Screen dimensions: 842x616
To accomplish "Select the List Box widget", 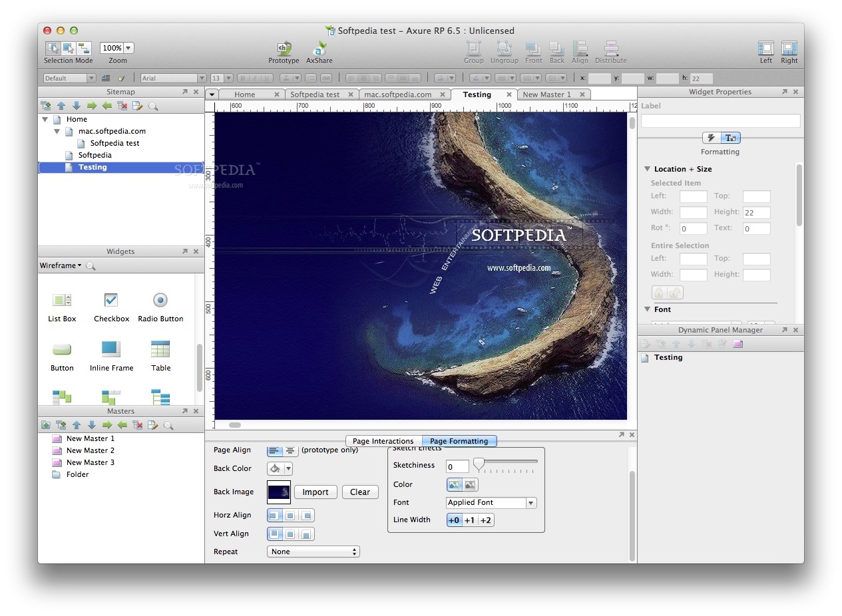I will [x=62, y=307].
